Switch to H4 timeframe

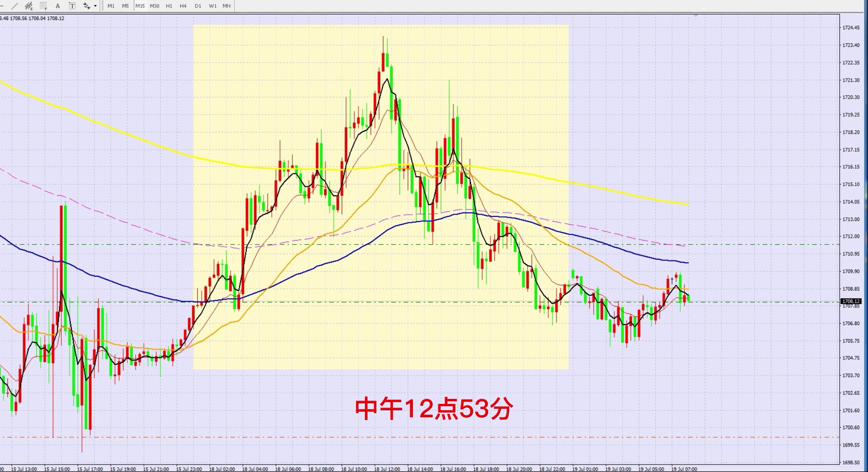[x=183, y=6]
